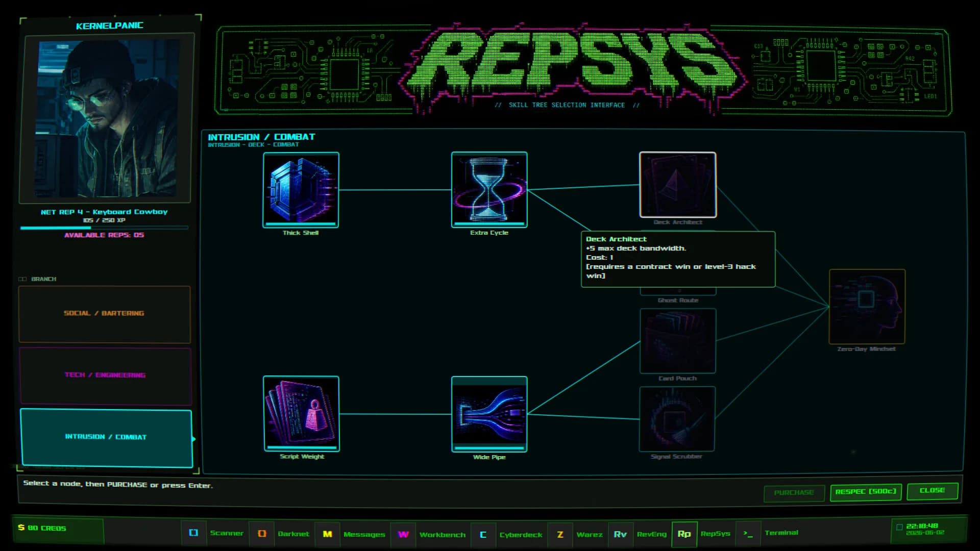Image resolution: width=980 pixels, height=551 pixels.
Task: Switch to Social / Bartering branch
Action: (105, 314)
